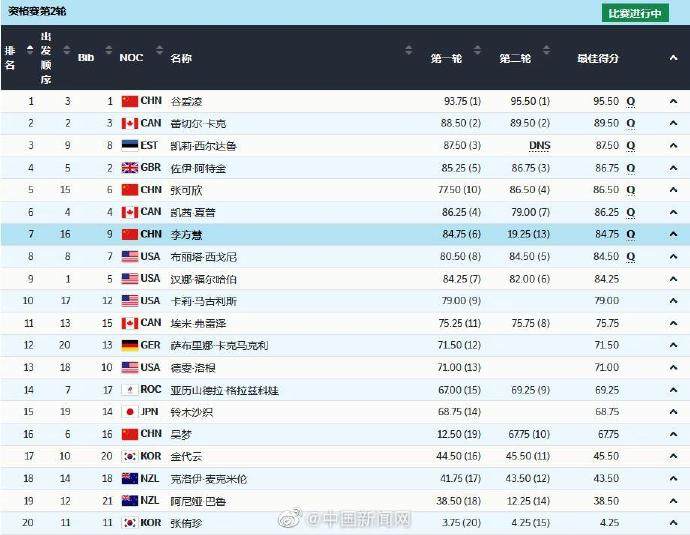This screenshot has height=535, width=690.
Task: Click the USA flag beside 卡莉·马古利斯
Action: (129, 300)
